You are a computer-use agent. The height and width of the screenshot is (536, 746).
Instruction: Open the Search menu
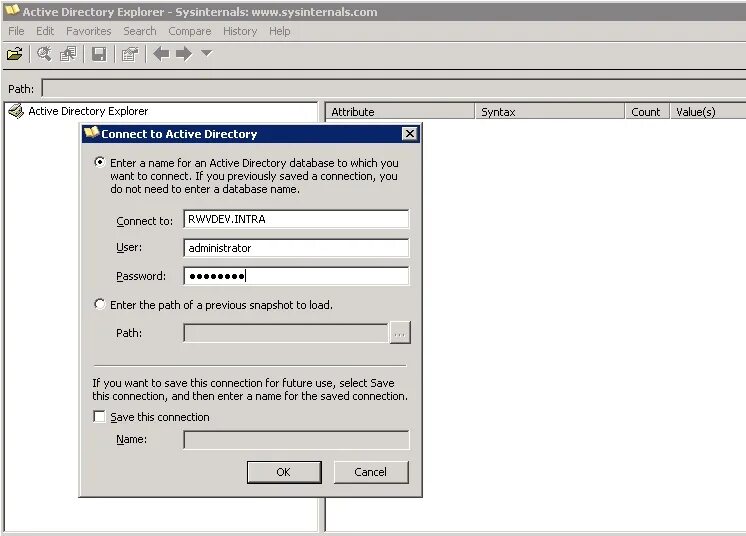140,31
